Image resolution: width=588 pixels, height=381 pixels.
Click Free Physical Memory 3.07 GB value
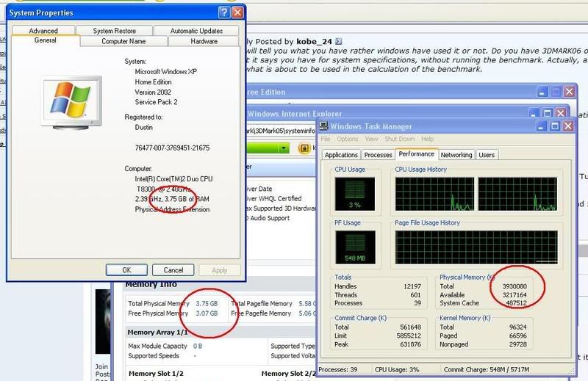pyautogui.click(x=207, y=313)
